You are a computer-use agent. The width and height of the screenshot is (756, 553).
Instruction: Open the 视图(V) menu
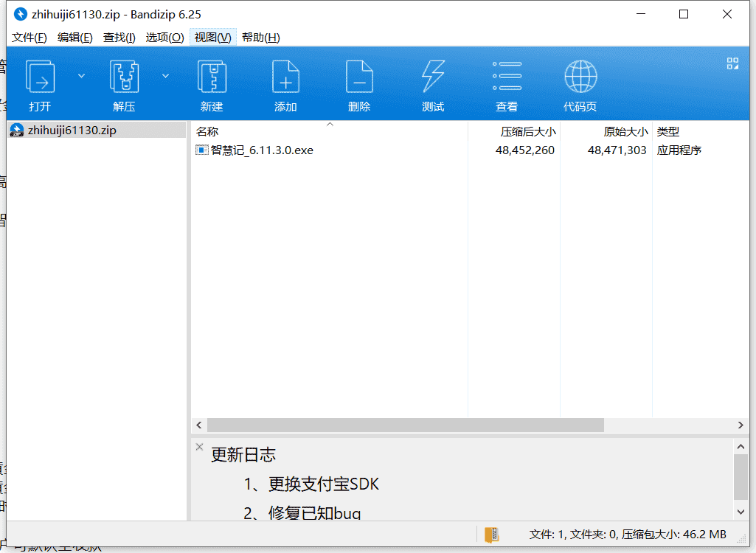212,38
